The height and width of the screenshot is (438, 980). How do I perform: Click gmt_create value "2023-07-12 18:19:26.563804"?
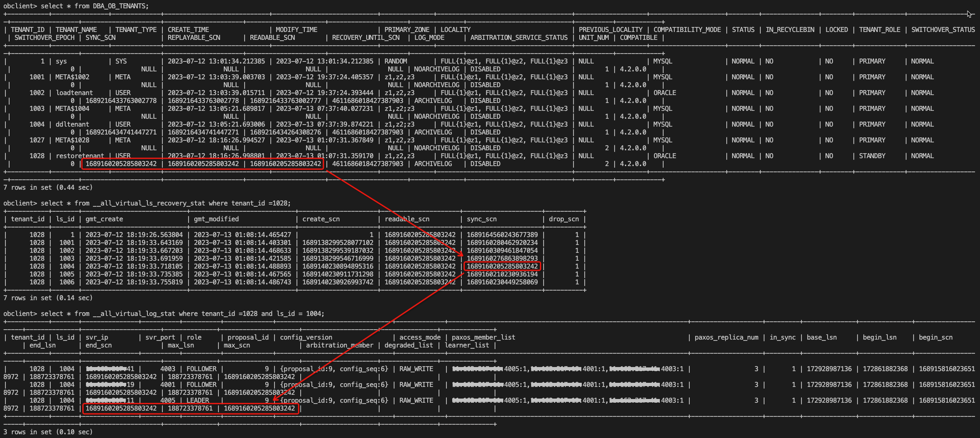click(x=134, y=235)
